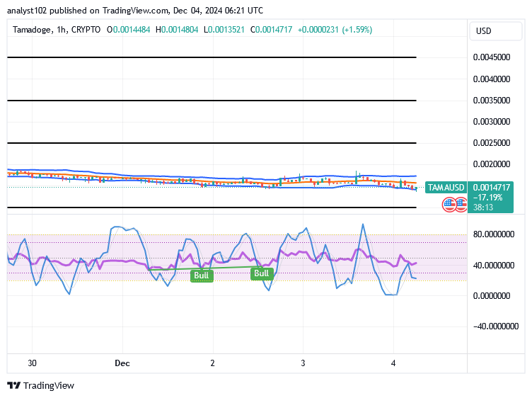This screenshot has width=532, height=398.
Task: Click the 0.0025000 price axis label
Action: tap(492, 143)
